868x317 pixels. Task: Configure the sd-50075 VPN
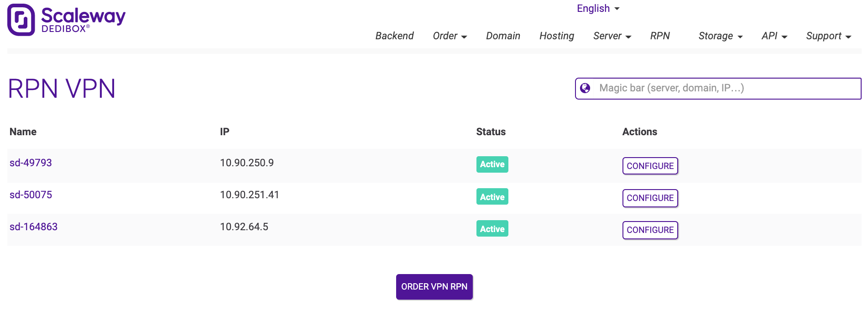(650, 198)
